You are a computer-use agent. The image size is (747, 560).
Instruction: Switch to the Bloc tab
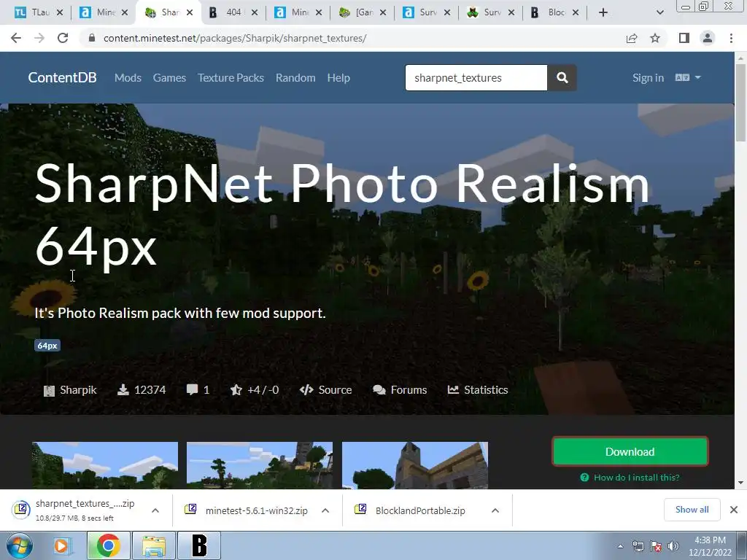click(x=553, y=12)
